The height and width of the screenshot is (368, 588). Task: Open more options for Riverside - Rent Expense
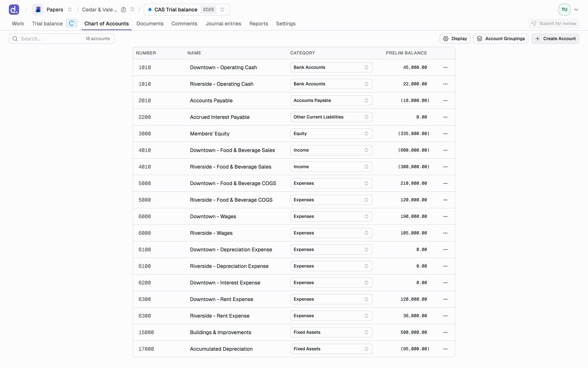445,316
